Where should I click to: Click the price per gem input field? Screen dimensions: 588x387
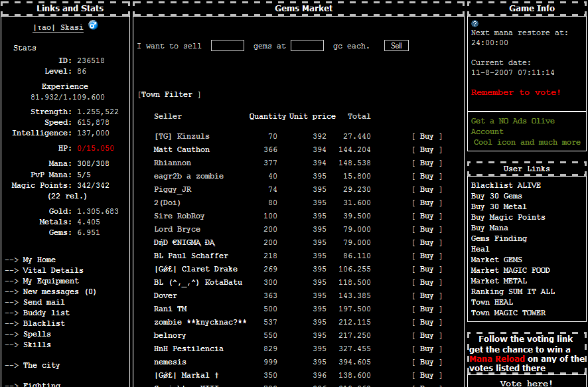click(307, 46)
